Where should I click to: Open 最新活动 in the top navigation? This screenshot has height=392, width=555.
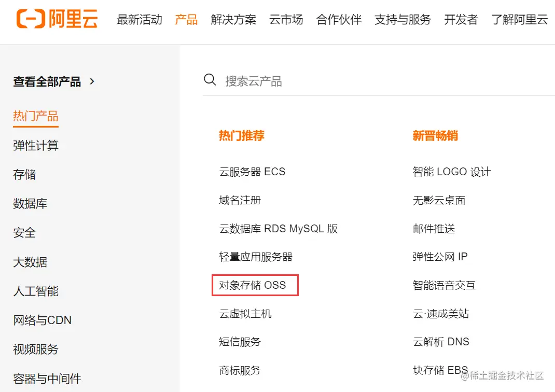click(x=140, y=20)
